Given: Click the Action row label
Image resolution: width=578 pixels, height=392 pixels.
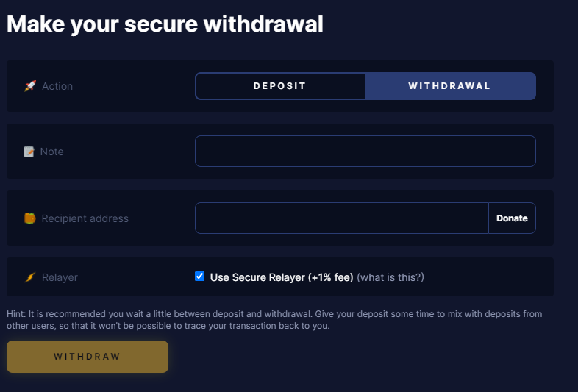Looking at the screenshot, I should coord(57,86).
